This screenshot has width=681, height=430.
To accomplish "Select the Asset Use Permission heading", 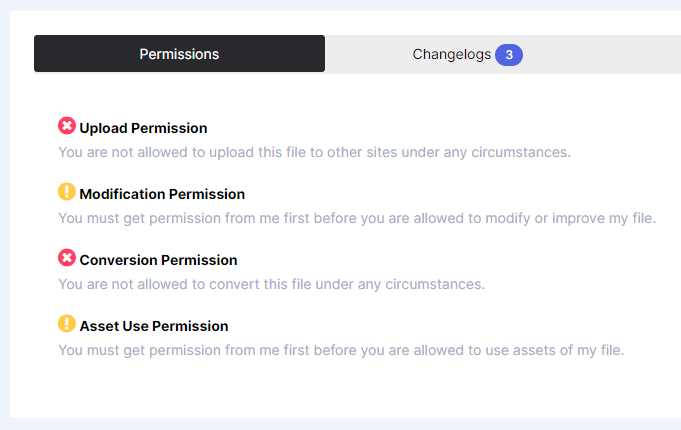I will (x=154, y=326).
